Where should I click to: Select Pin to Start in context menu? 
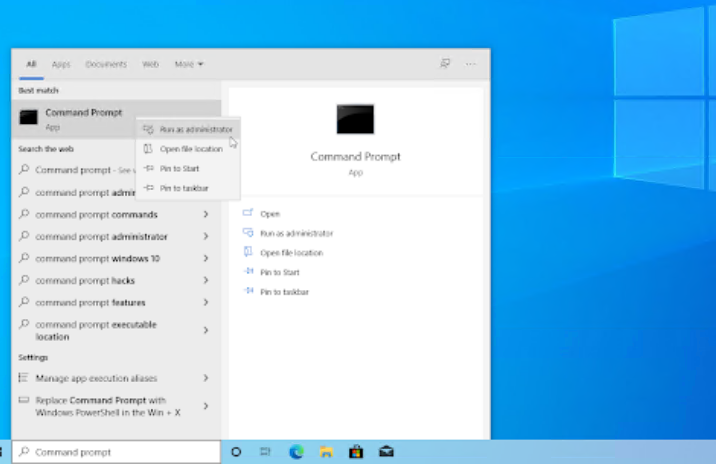click(x=179, y=168)
